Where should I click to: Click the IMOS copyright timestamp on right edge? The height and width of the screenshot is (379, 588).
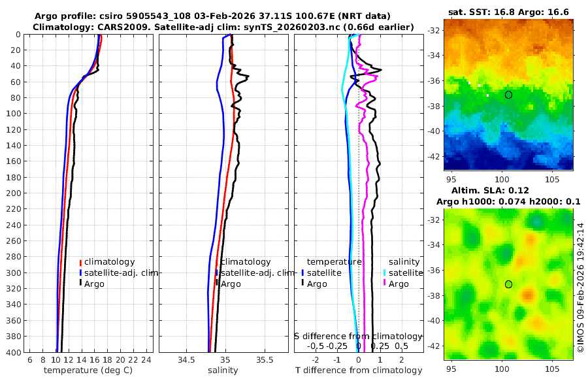[x=581, y=288]
